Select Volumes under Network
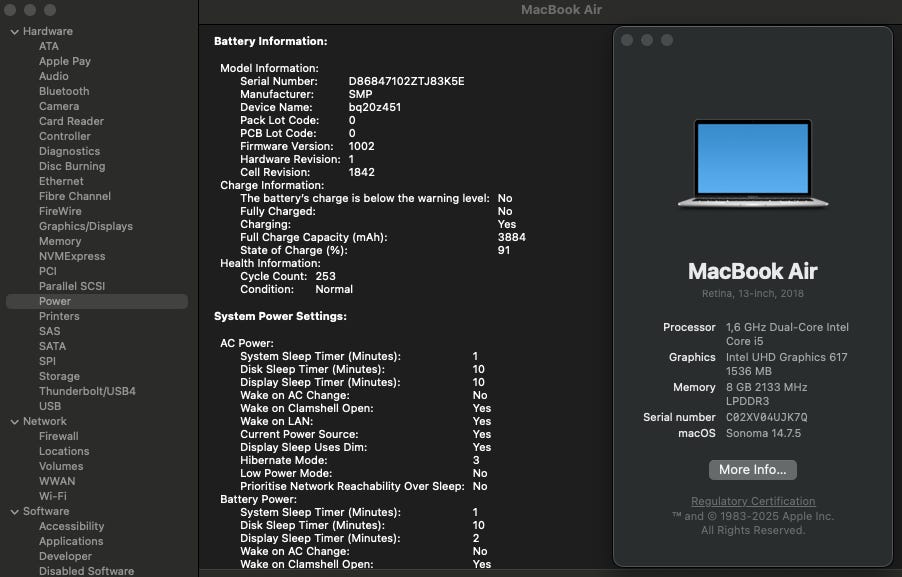The image size is (902, 577). pyautogui.click(x=61, y=466)
